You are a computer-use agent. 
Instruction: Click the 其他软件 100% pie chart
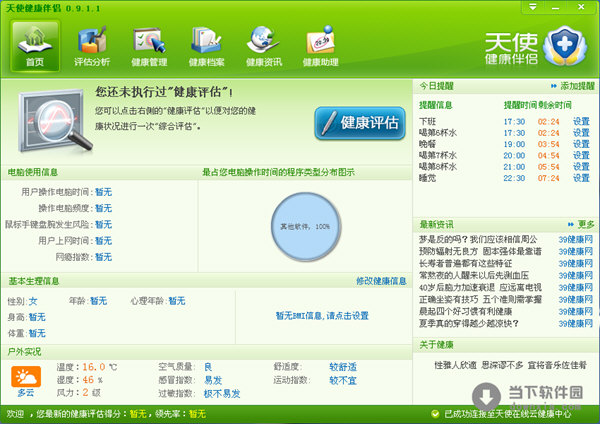(306, 227)
